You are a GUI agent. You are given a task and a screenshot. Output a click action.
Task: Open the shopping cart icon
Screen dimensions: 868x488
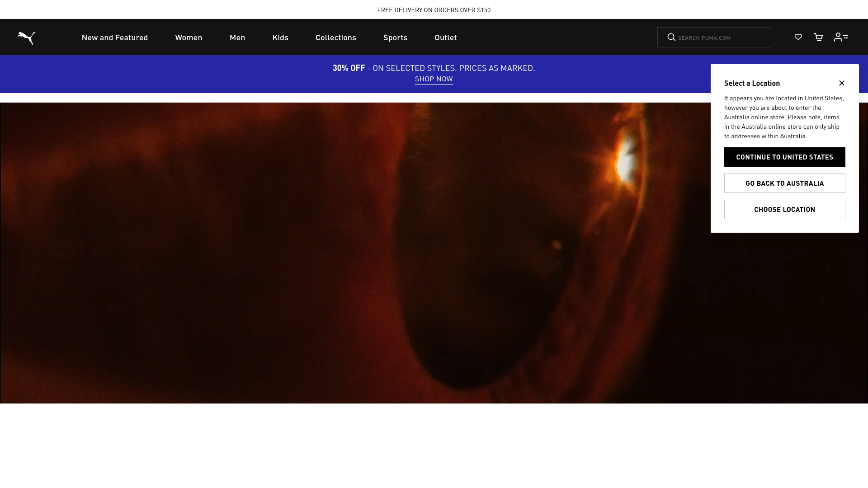coord(818,37)
